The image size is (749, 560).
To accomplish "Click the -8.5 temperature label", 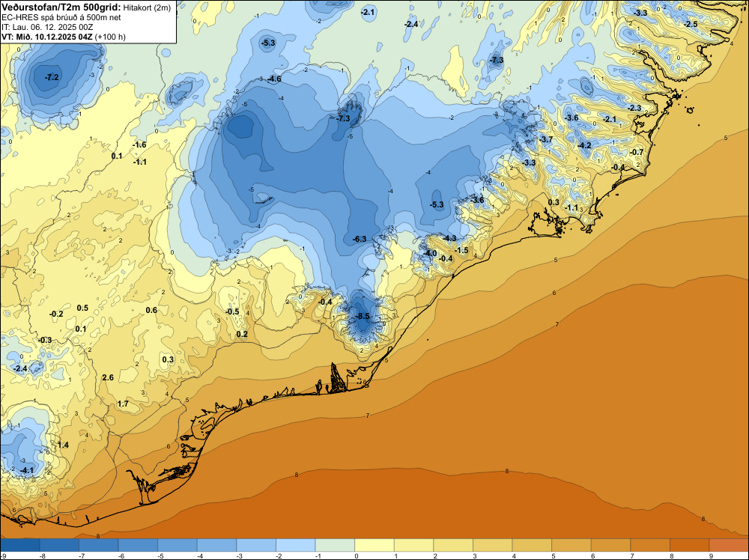I will point(363,316).
